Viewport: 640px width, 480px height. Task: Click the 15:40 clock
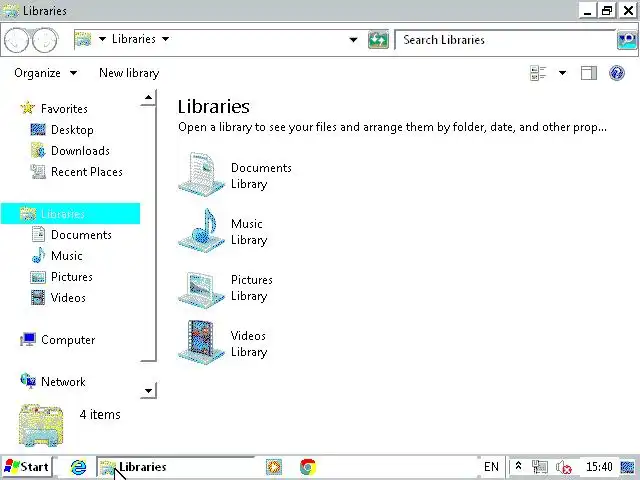599,467
